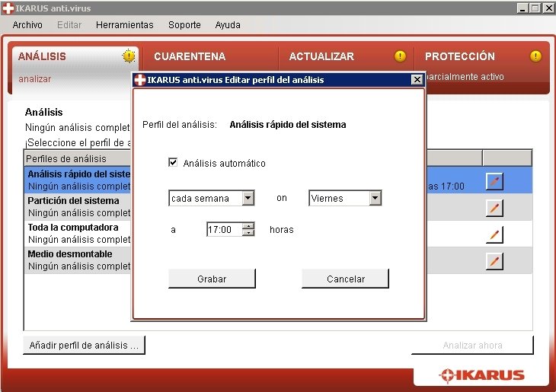Click the Perfiles de análisis column header
This screenshot has width=556, height=392.
[x=78, y=158]
